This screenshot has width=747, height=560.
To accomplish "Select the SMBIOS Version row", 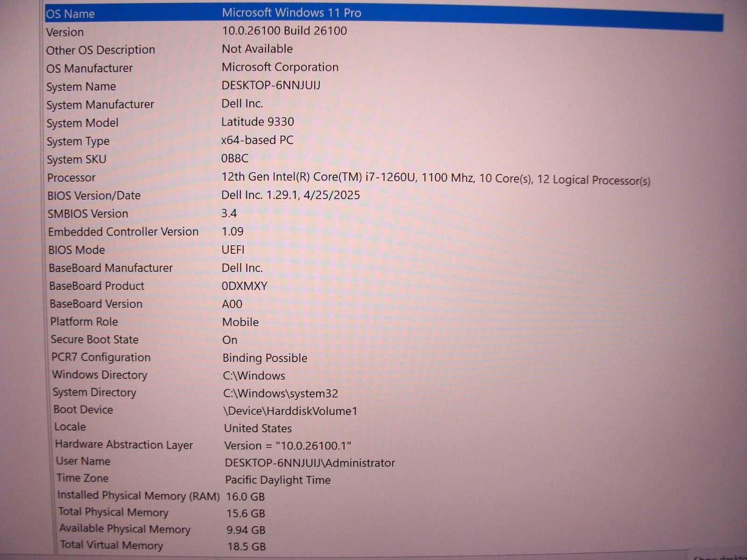I will [x=88, y=214].
